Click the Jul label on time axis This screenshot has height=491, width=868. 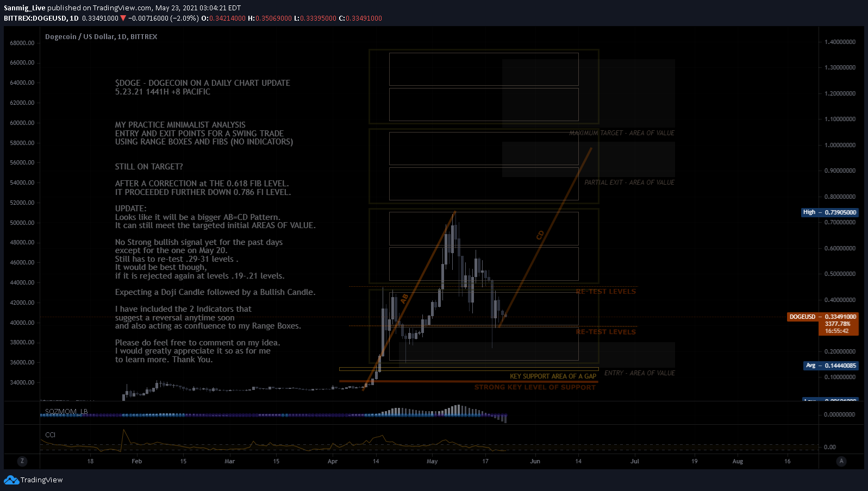[635, 461]
